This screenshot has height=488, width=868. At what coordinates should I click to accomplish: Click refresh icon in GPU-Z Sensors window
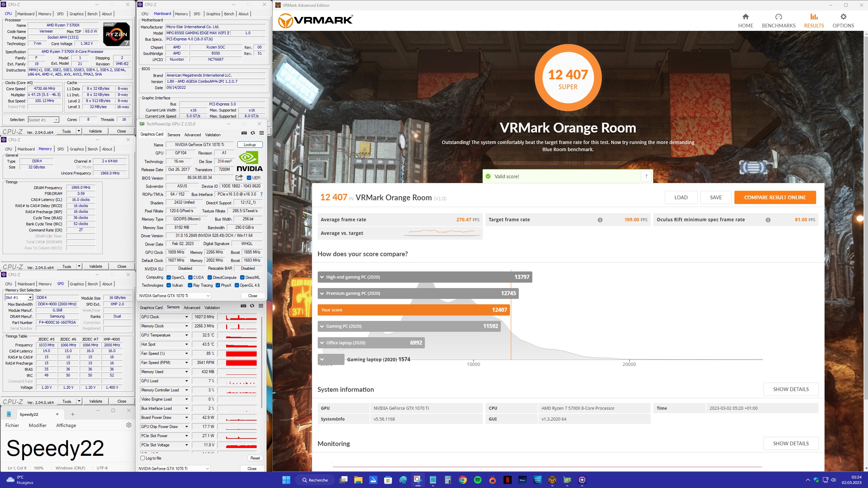pyautogui.click(x=252, y=306)
